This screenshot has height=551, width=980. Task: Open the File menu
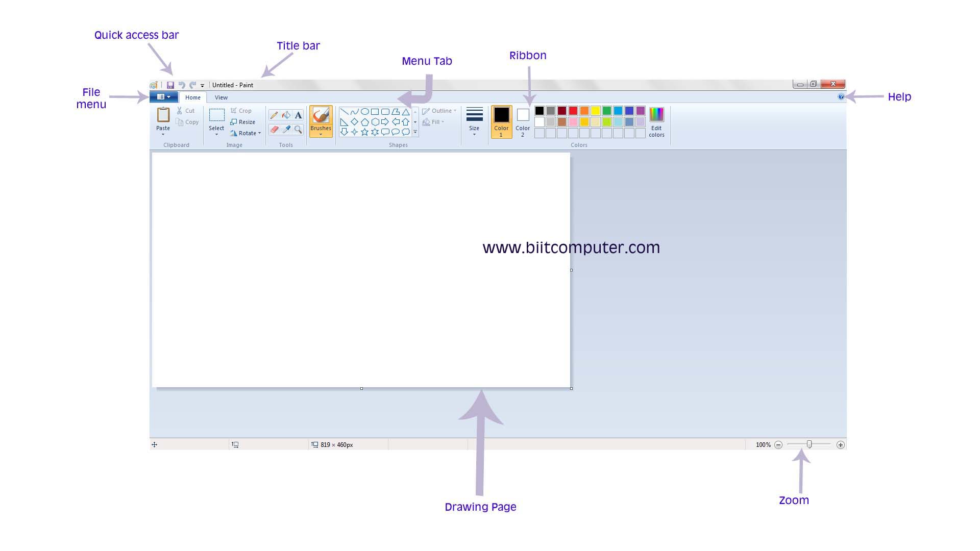(x=163, y=97)
